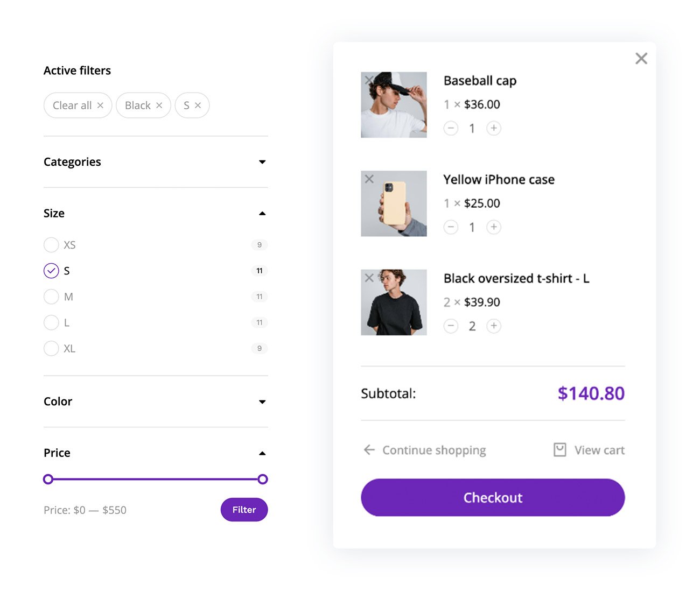700x592 pixels.
Task: Select the XL size option
Action: pyautogui.click(x=51, y=349)
